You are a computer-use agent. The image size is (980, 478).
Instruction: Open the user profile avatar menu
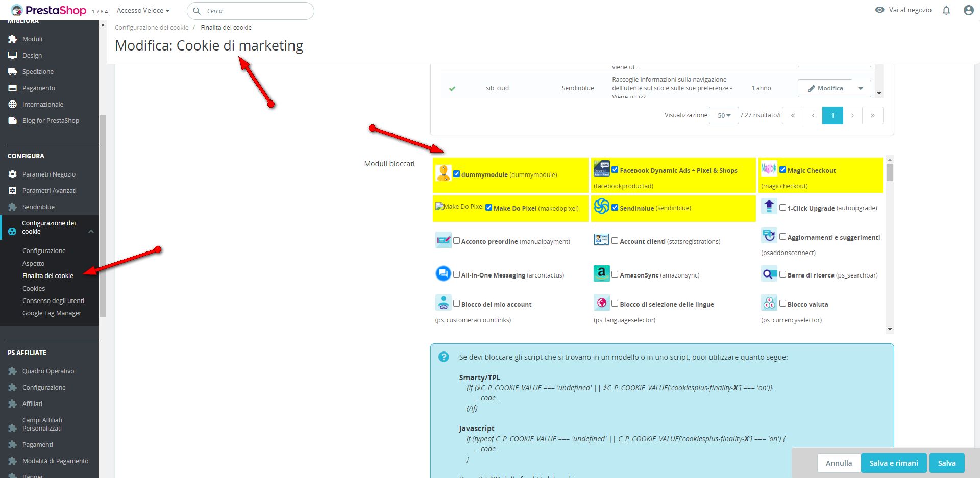click(969, 10)
